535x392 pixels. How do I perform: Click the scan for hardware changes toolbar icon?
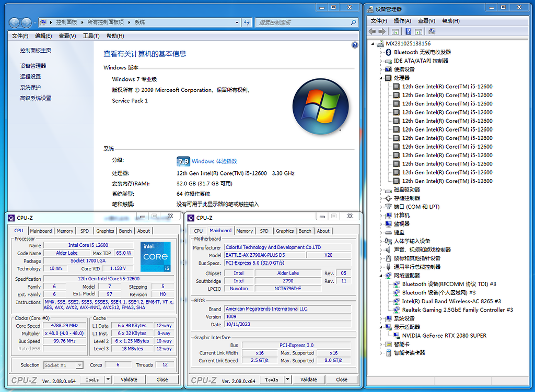[432, 31]
